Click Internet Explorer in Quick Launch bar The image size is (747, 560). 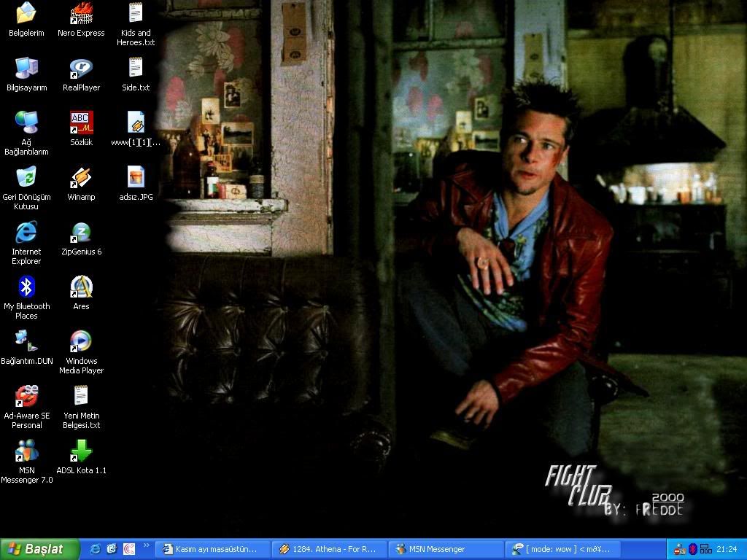click(x=95, y=549)
